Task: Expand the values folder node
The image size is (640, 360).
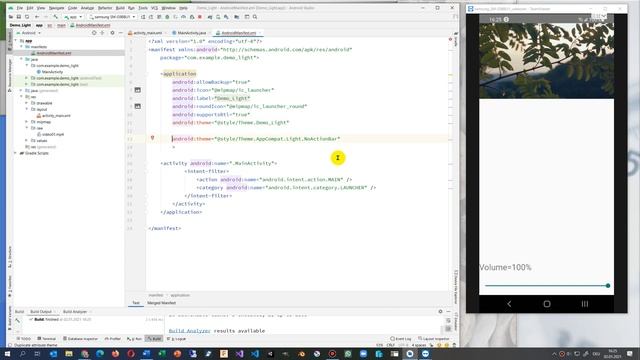Action: click(27, 140)
